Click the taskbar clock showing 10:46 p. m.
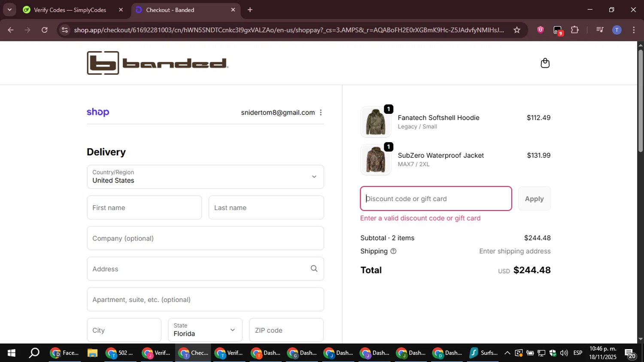Screen dimensions: 644x362 [603, 353]
